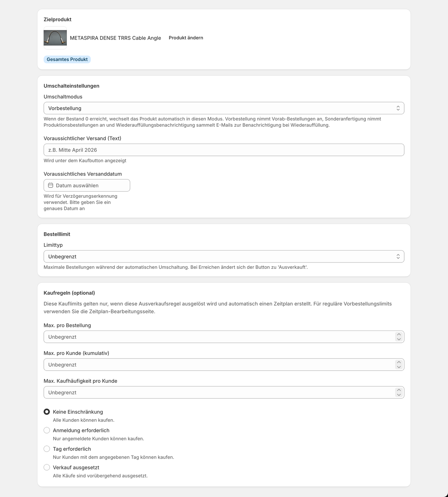Click the Gesamtes Produkt badge

tap(67, 59)
